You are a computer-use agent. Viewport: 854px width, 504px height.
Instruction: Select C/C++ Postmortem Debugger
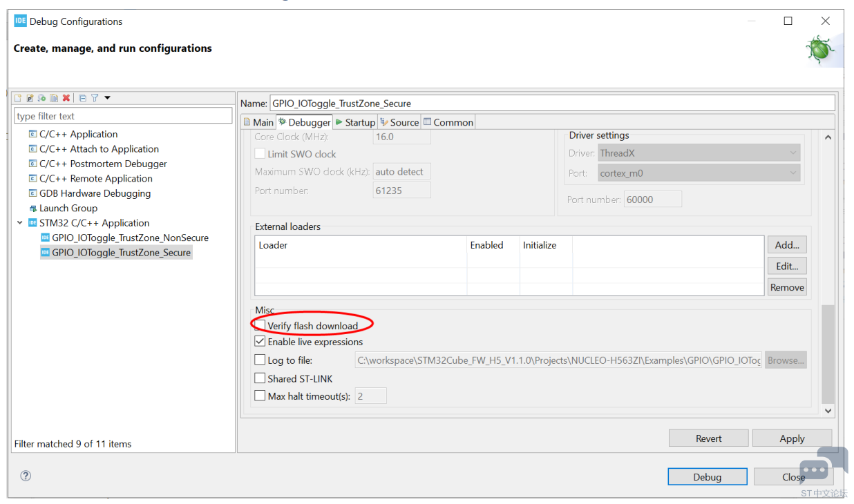pos(103,164)
